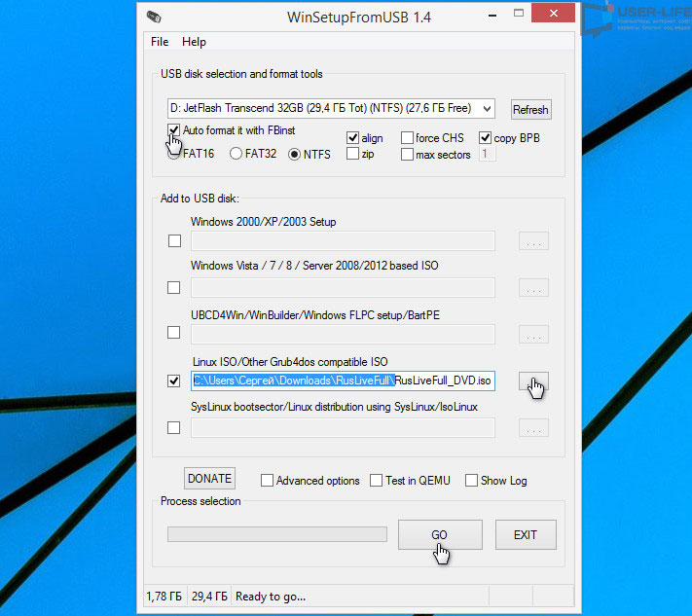Browse for Linux ISO/Grub4dos file
Viewport: 692px width, 616px height.
(x=533, y=381)
